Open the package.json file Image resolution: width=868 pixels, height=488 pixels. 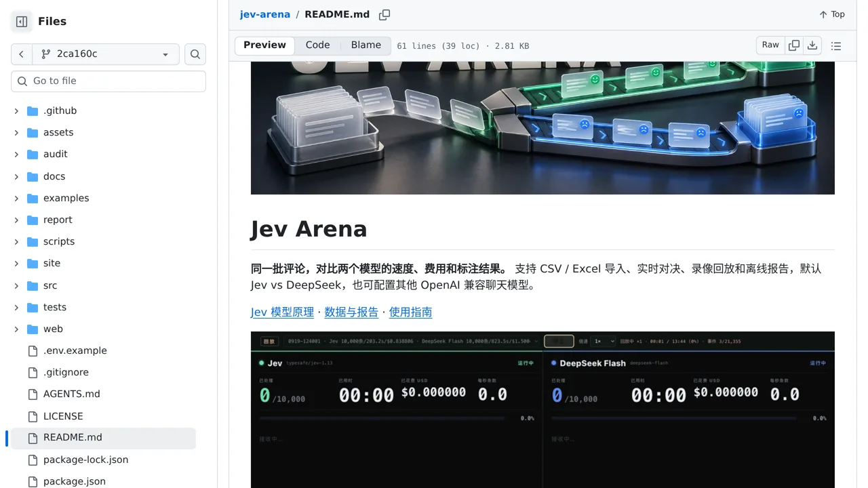tap(75, 481)
